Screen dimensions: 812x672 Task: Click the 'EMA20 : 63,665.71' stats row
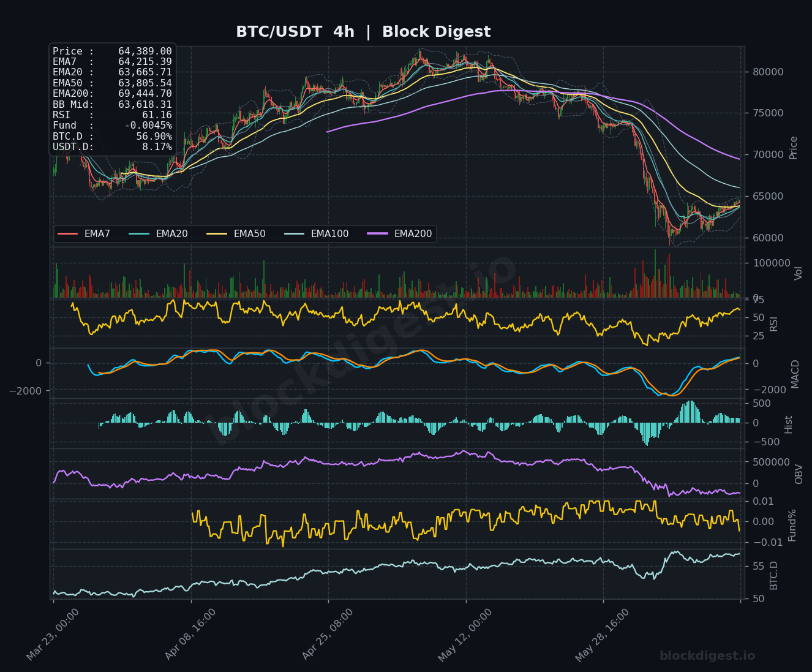[112, 72]
